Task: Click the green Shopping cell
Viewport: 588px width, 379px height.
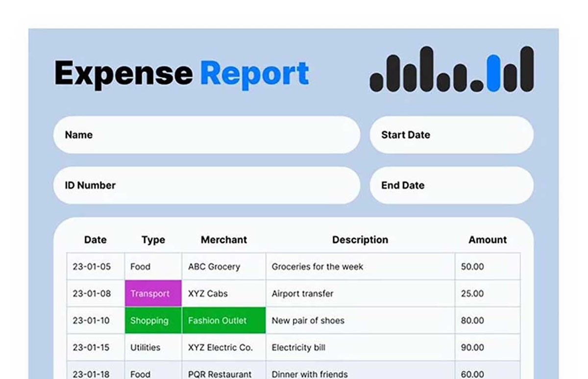Action: click(153, 321)
